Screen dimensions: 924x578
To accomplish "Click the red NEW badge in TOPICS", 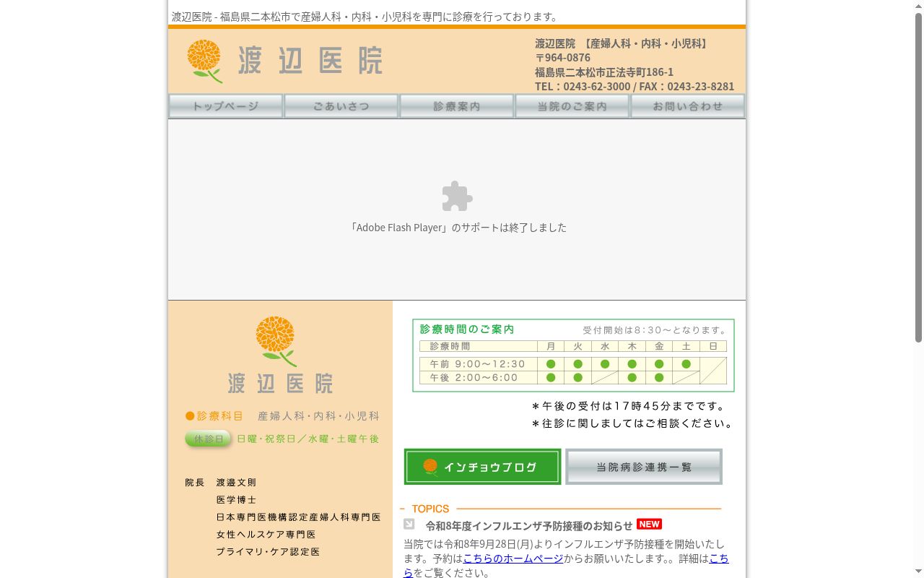I will [649, 524].
